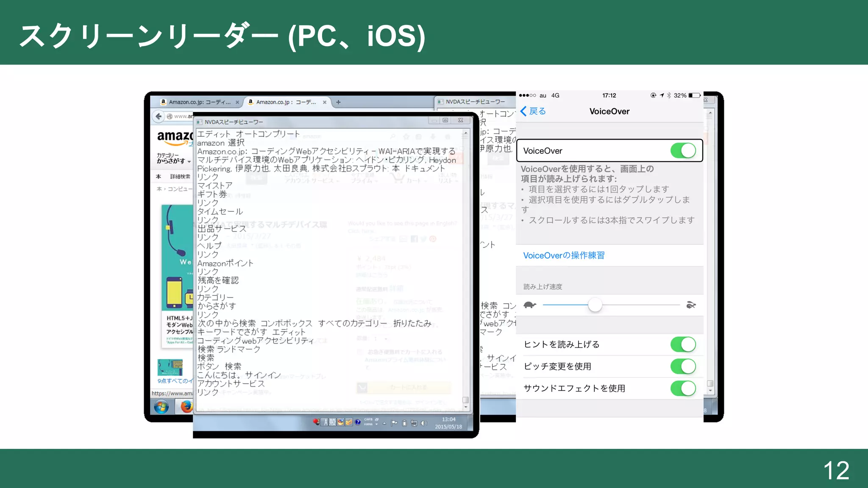868x488 pixels.
Task: Open VoiceOverの操作練習 link
Action: (564, 255)
